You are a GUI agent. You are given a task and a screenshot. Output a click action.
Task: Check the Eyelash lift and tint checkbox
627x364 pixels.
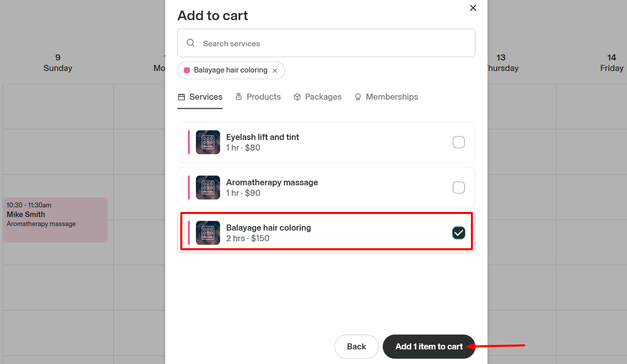tap(459, 142)
